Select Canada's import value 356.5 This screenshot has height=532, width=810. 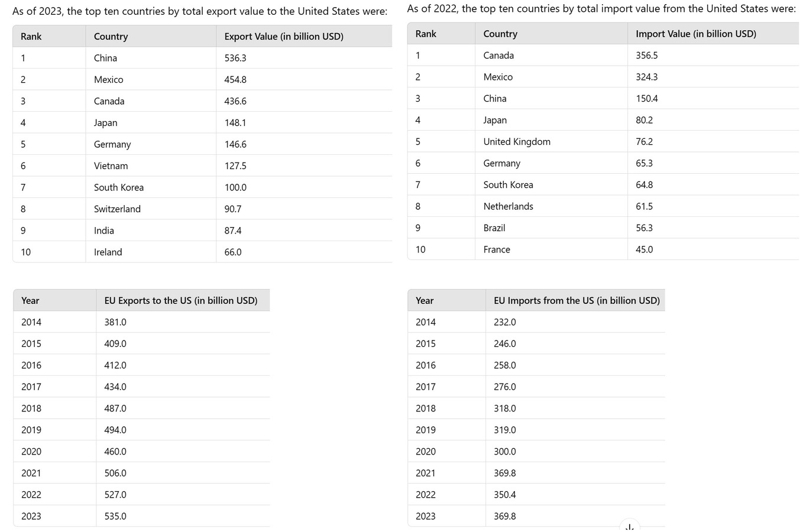(647, 56)
